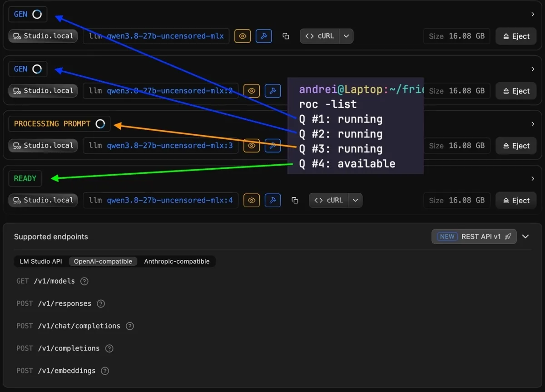The height and width of the screenshot is (392, 545).
Task: Expand the READY model row chevron
Action: click(533, 179)
